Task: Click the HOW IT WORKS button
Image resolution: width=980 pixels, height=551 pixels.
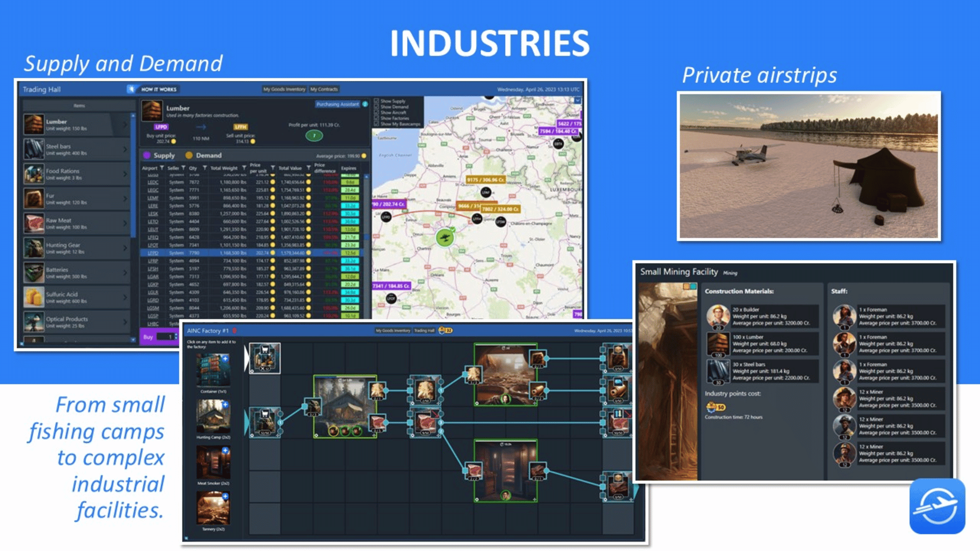Action: 159,89
